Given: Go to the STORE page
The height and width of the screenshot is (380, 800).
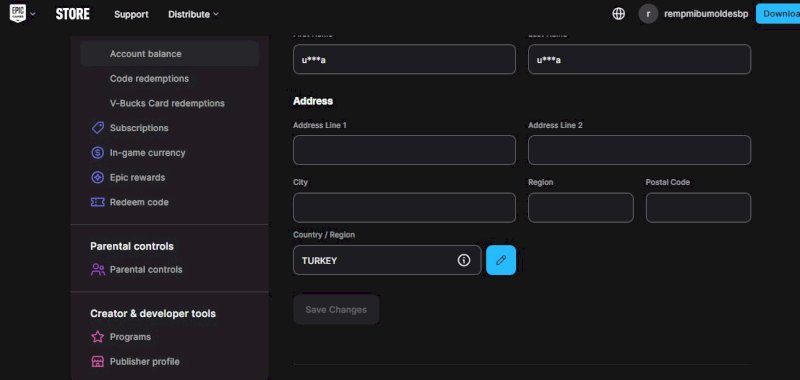Looking at the screenshot, I should (72, 14).
